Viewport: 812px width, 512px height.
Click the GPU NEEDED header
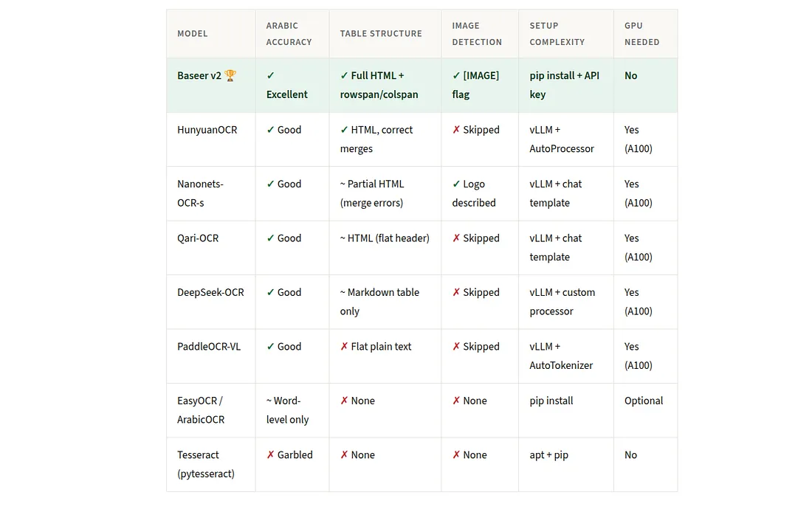(x=641, y=34)
